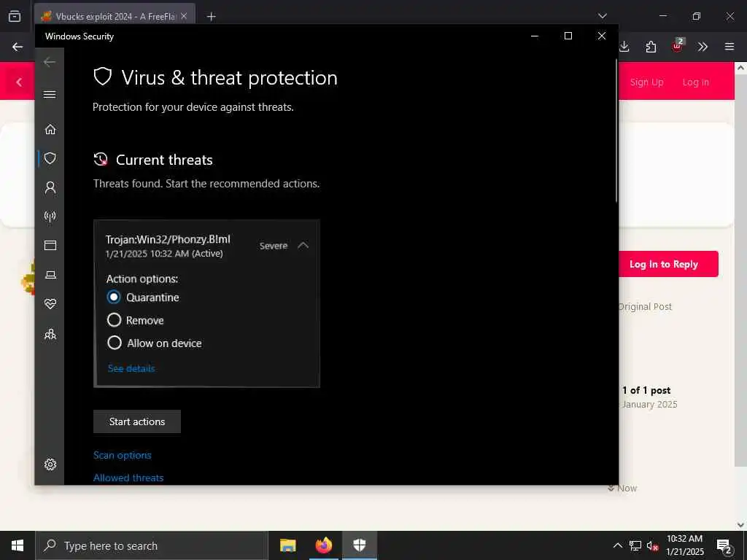The image size is (747, 560).
Task: Click the browser page scrollbar down arrow
Action: point(740,525)
